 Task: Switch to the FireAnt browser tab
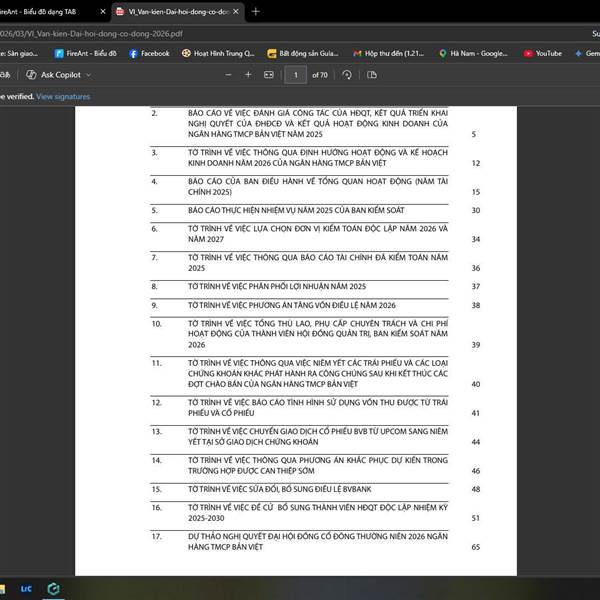click(x=50, y=11)
